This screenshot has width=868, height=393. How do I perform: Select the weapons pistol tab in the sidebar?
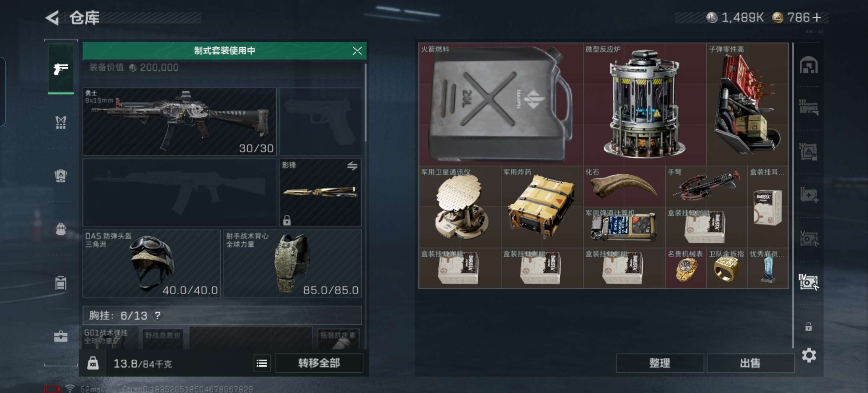tap(61, 69)
